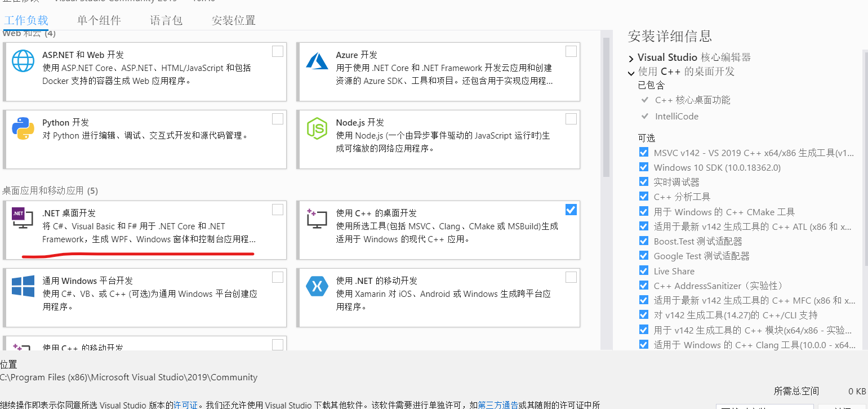Open the 许可证 link
The width and height of the screenshot is (868, 409).
point(185,404)
